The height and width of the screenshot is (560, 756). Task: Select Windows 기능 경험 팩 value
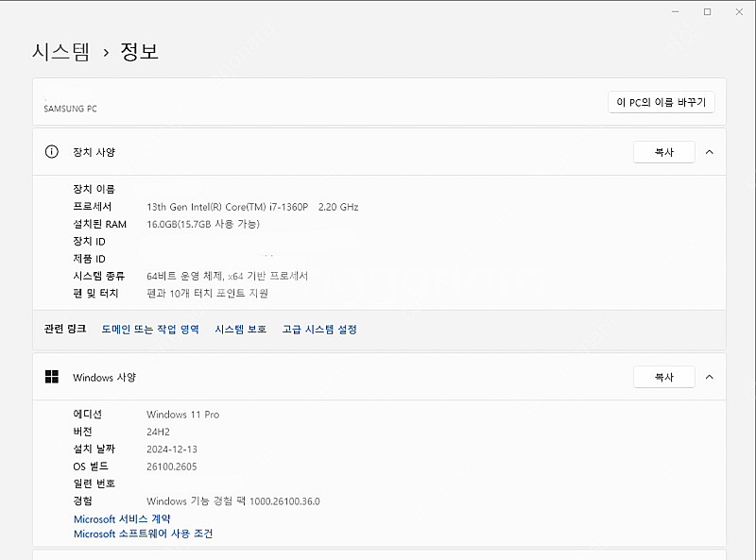pyautogui.click(x=233, y=501)
